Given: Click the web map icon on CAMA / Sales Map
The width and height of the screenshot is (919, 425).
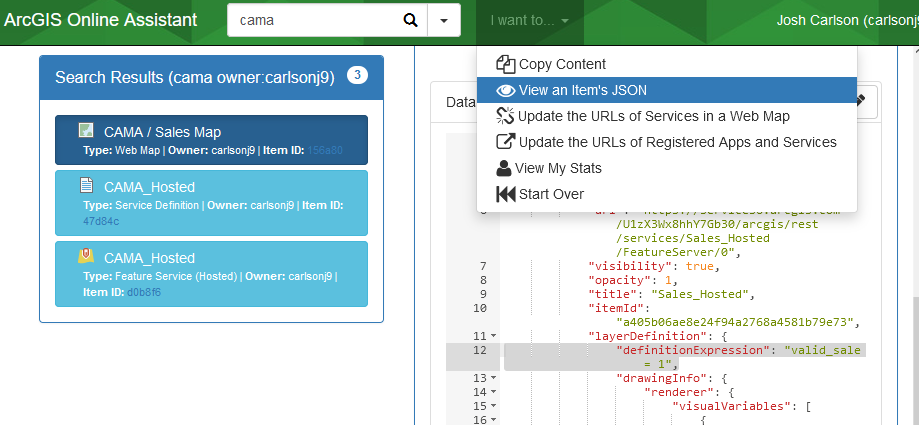Looking at the screenshot, I should point(87,131).
